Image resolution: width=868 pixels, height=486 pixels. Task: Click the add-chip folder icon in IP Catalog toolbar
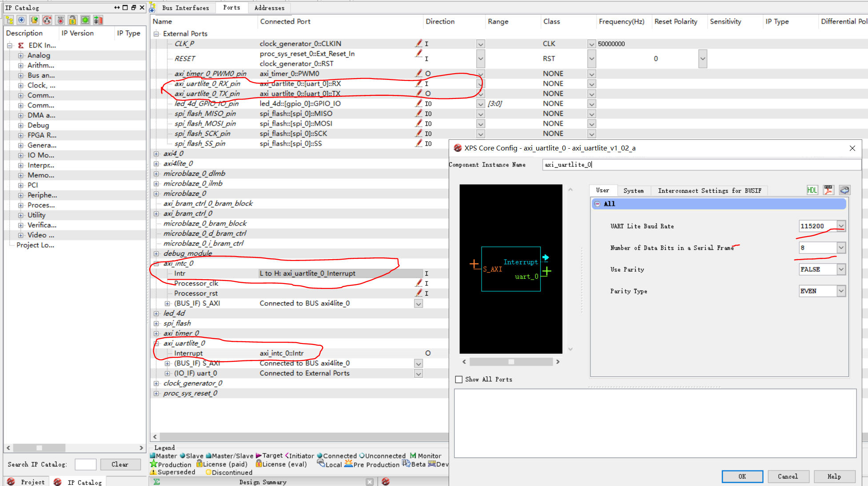(x=34, y=20)
